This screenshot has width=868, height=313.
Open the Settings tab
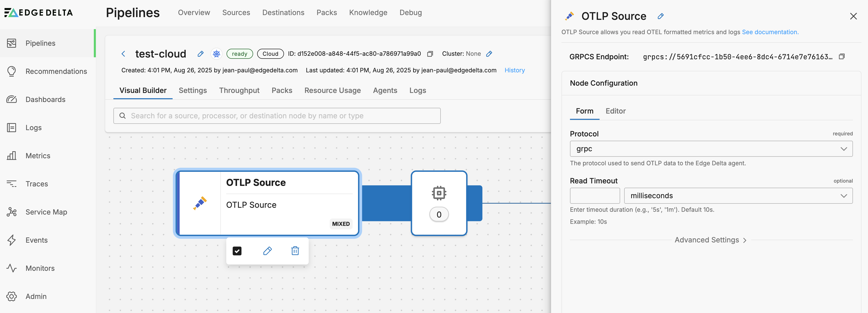pyautogui.click(x=193, y=90)
